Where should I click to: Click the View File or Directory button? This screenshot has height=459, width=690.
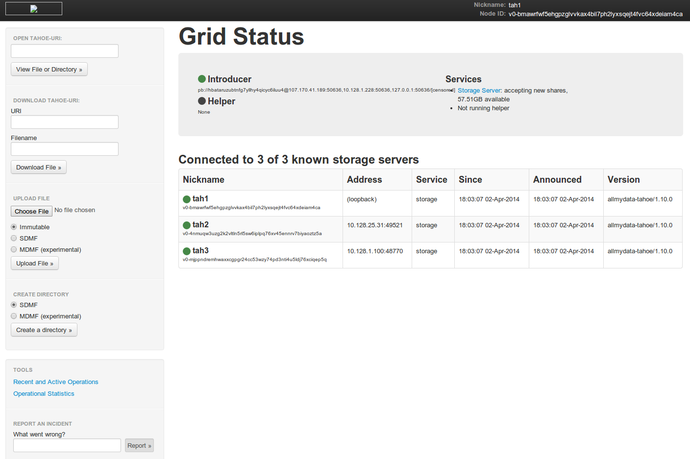click(x=49, y=69)
